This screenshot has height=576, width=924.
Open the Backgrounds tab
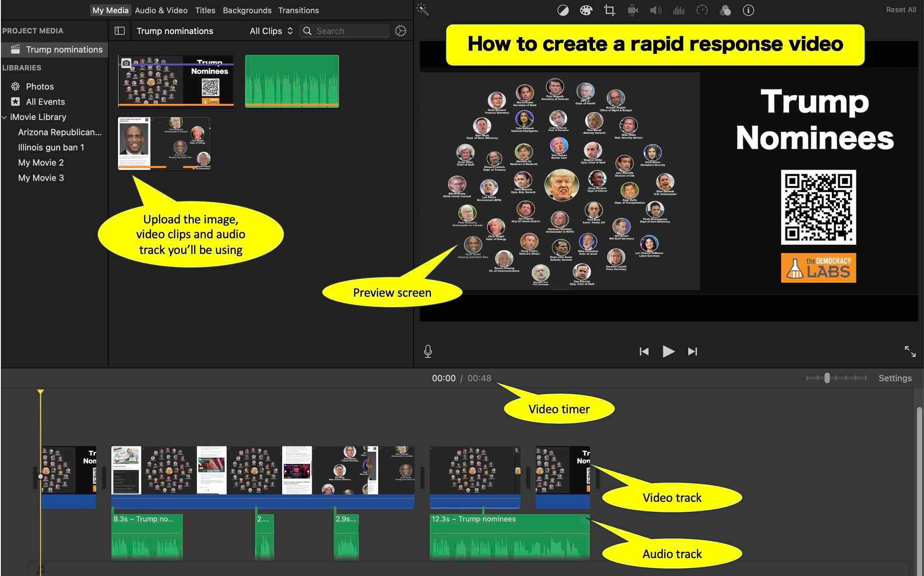[x=247, y=10]
